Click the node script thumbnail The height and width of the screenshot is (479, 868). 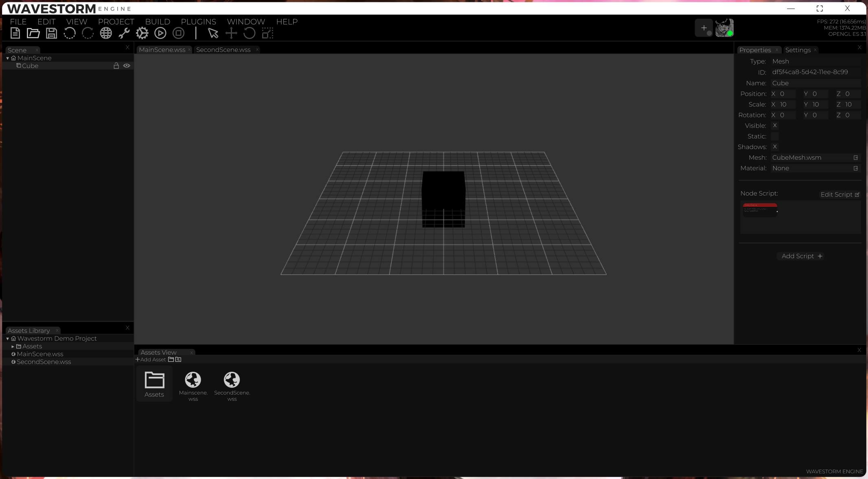click(760, 210)
